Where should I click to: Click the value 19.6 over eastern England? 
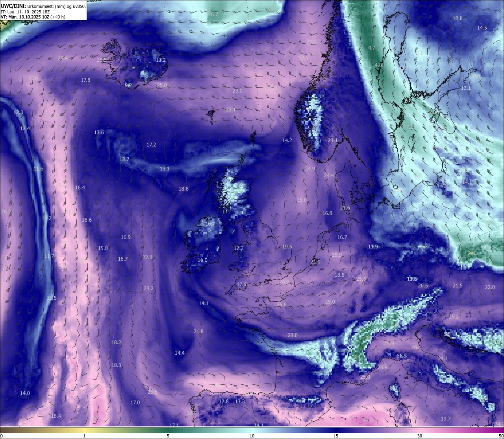point(287,246)
